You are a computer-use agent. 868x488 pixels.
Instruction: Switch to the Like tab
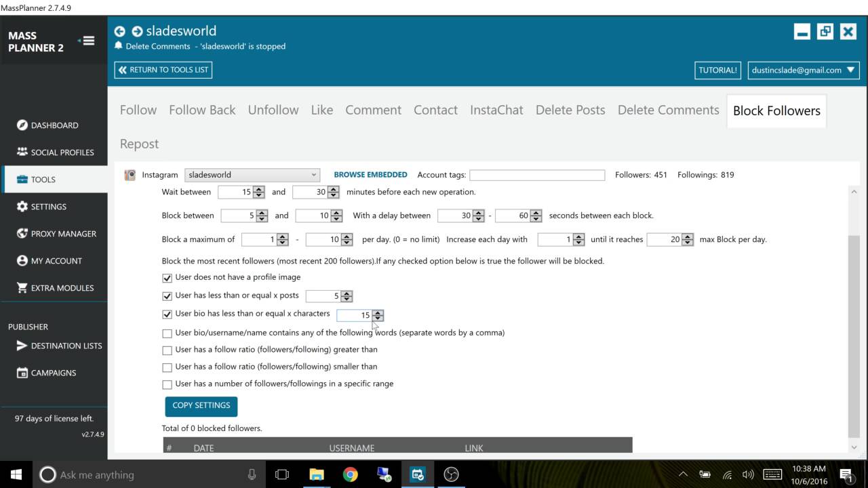pyautogui.click(x=322, y=110)
